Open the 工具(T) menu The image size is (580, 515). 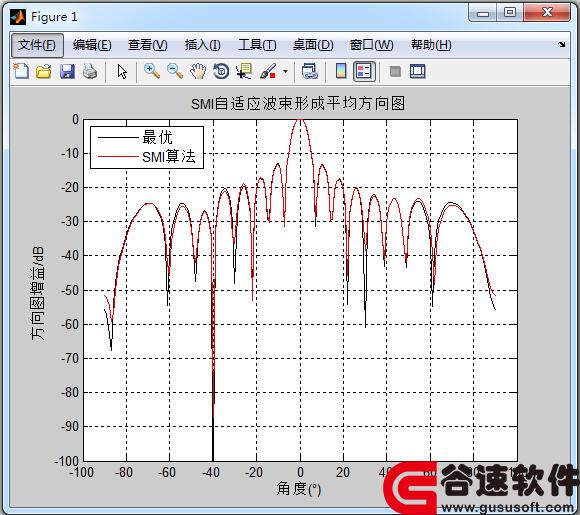[257, 45]
